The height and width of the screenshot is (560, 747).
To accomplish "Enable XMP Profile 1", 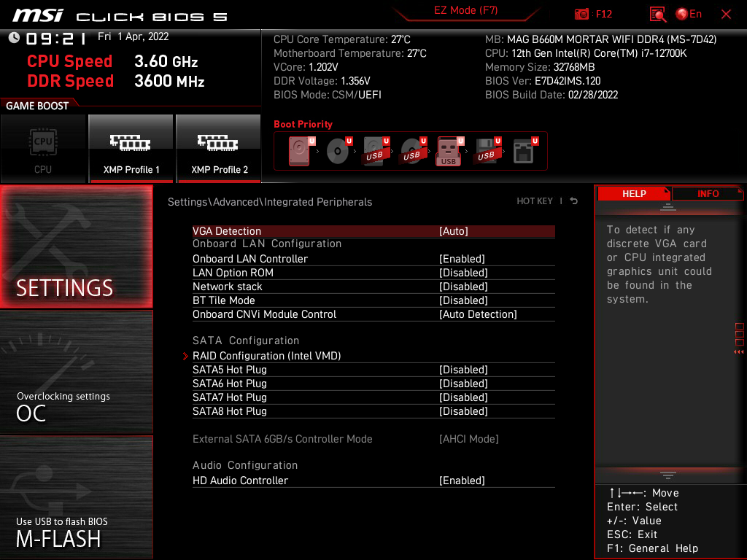I will click(131, 149).
